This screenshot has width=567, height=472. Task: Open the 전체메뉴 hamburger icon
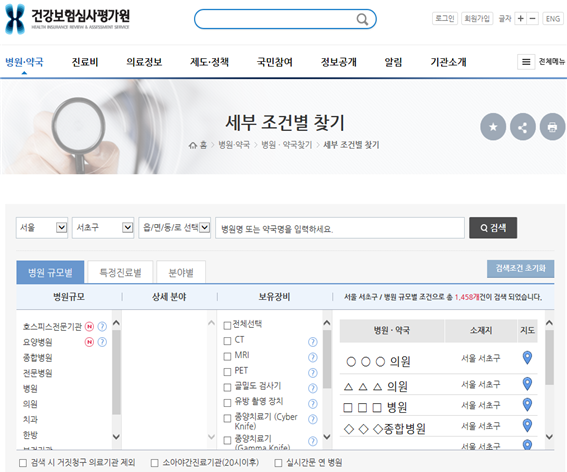[x=526, y=62]
